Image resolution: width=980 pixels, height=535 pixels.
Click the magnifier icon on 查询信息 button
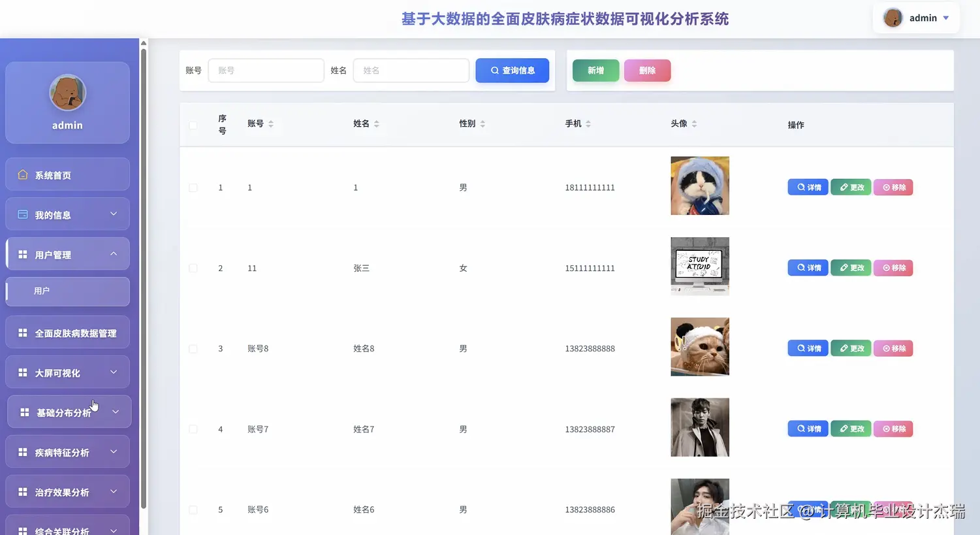tap(494, 70)
